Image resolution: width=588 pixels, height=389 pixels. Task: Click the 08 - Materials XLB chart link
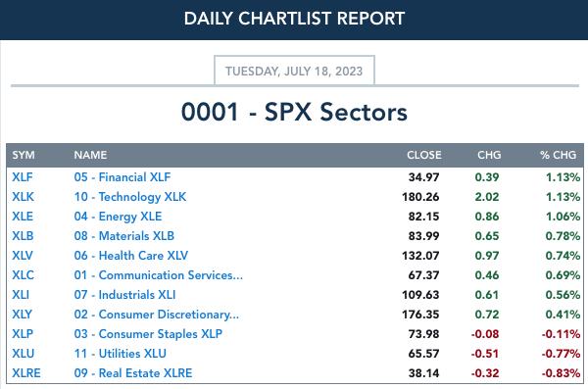[124, 235]
